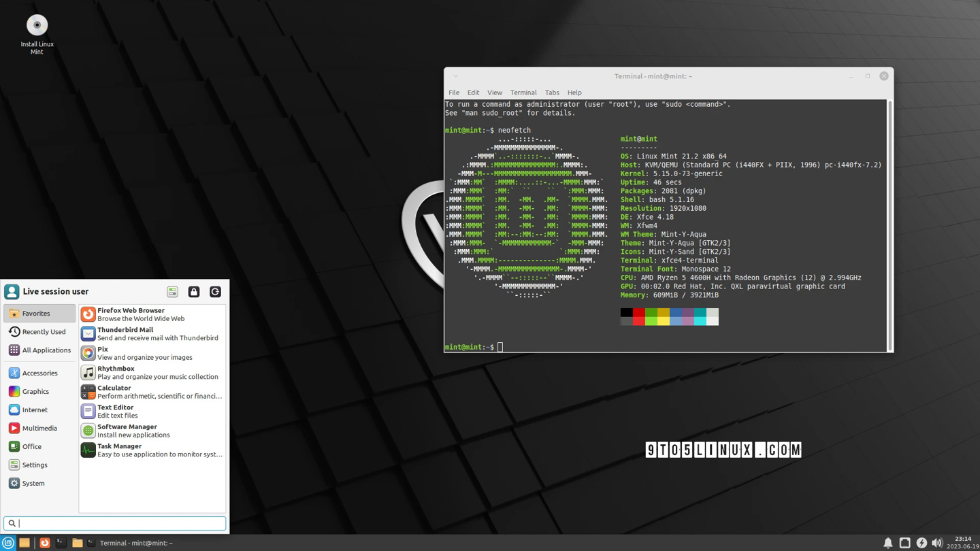Maximize the terminal window
Image resolution: width=980 pixels, height=551 pixels.
(x=868, y=76)
